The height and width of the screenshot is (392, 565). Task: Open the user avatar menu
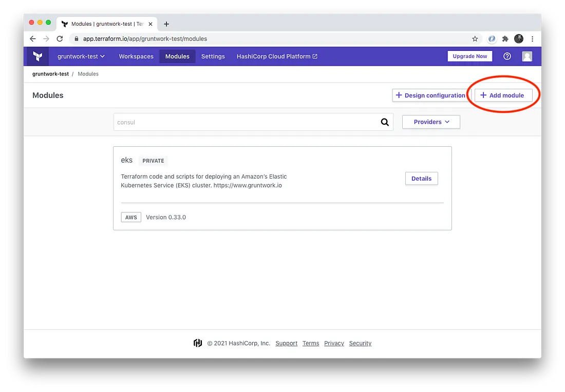pos(527,56)
